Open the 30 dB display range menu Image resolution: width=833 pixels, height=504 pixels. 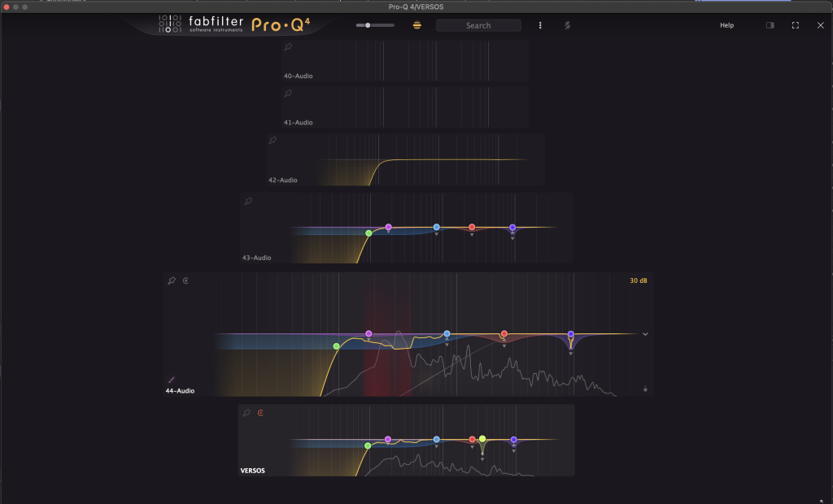[638, 281]
